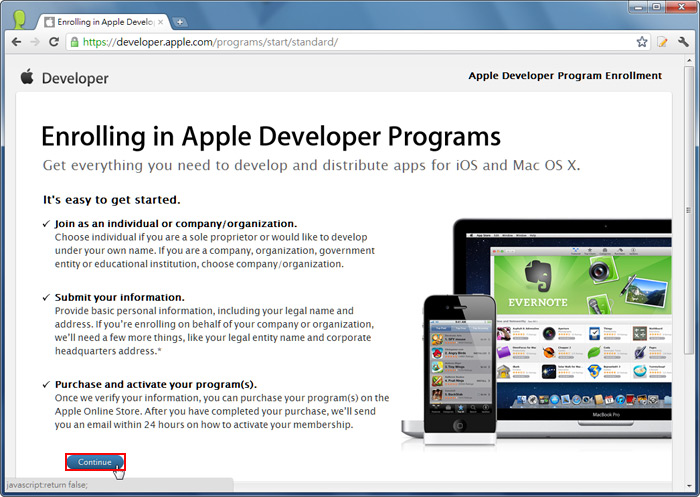Click the text Submit your information
This screenshot has height=497, width=700.
coord(120,297)
